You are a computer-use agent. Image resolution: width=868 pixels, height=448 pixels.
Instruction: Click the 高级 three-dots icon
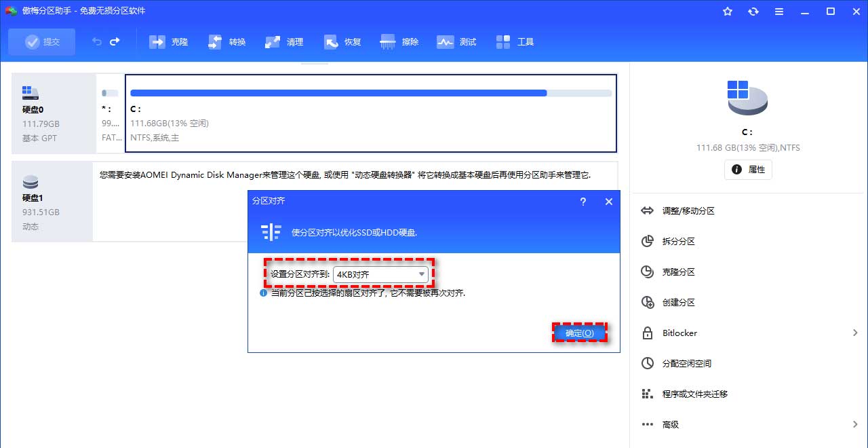tap(648, 425)
